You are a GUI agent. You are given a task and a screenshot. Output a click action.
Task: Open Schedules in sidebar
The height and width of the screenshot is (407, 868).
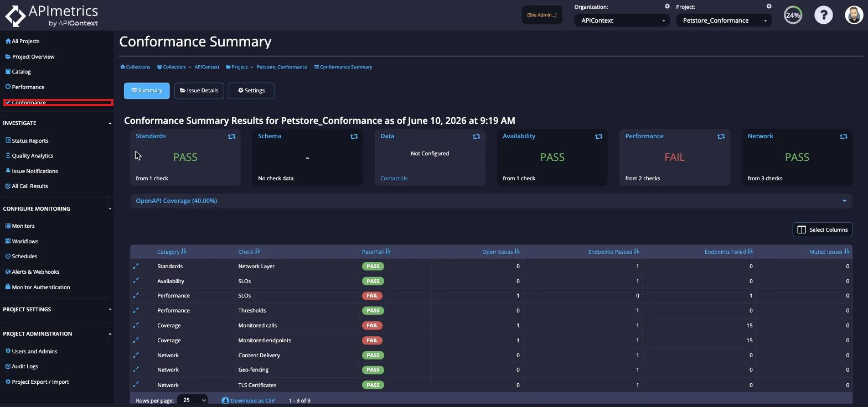pos(21,256)
